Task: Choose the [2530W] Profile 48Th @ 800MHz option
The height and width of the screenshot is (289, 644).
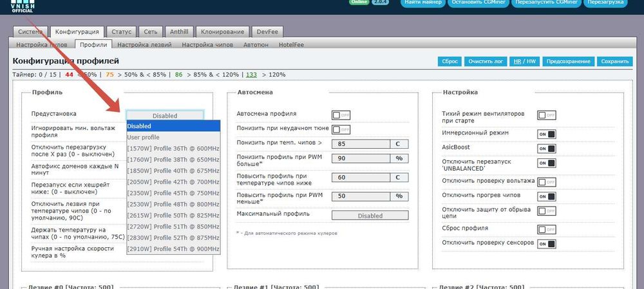Action: (173, 204)
